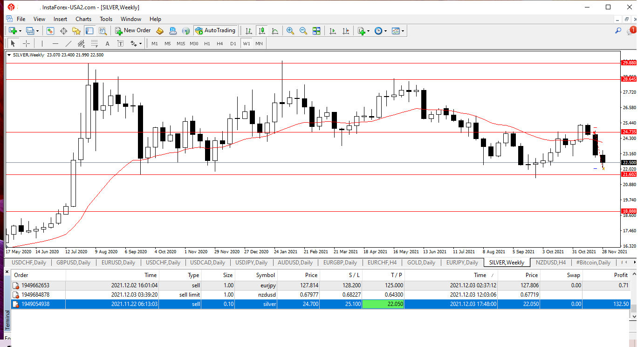644x347 pixels.
Task: Click the green signal-waves icon in the toolbar
Action: coord(186,31)
